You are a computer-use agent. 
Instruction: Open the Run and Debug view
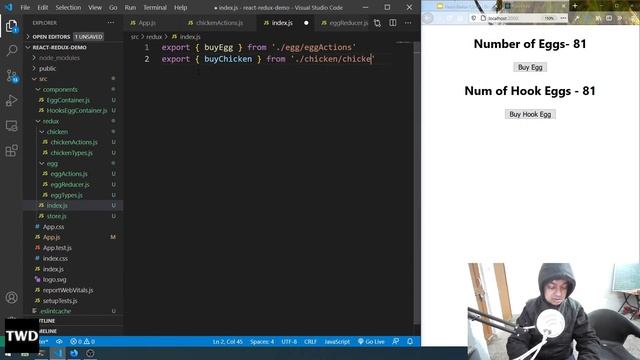coord(11,100)
